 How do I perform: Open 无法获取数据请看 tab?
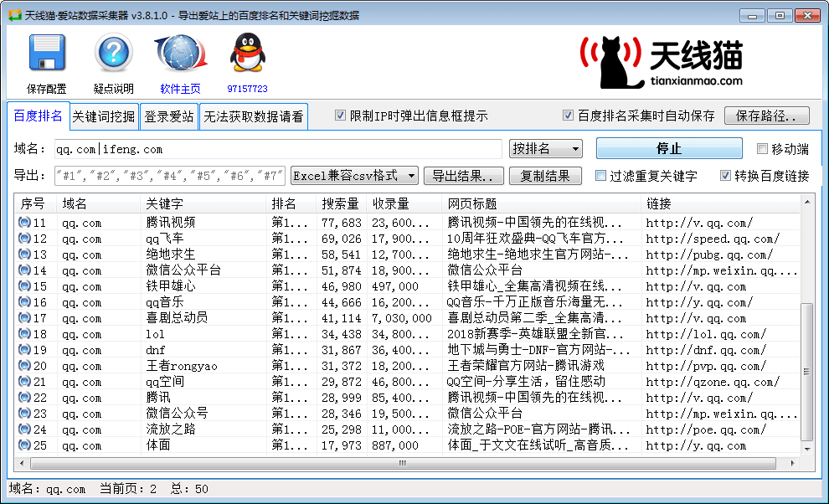click(253, 116)
